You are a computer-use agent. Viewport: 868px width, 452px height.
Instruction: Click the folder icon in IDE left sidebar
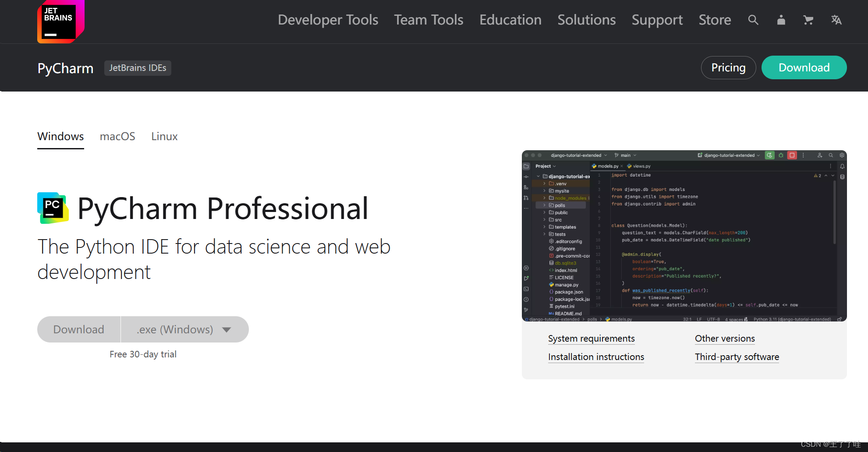(x=526, y=166)
